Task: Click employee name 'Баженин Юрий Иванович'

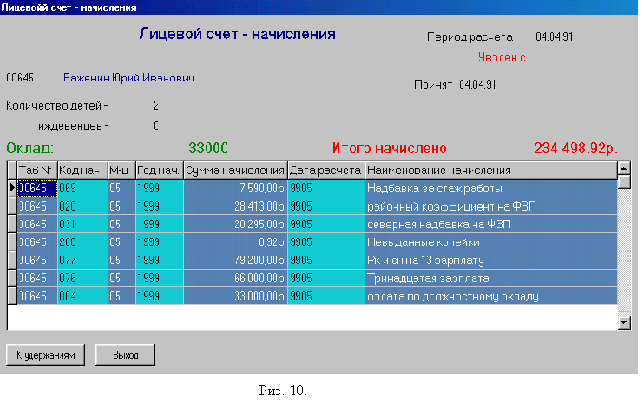Action: click(x=129, y=78)
